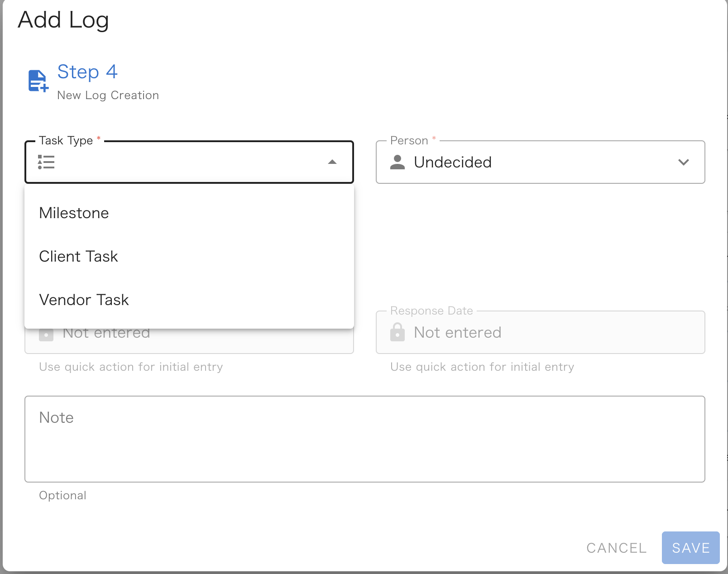This screenshot has width=728, height=574.
Task: Click CANCEL to dismiss the Add Log dialog
Action: click(x=616, y=548)
